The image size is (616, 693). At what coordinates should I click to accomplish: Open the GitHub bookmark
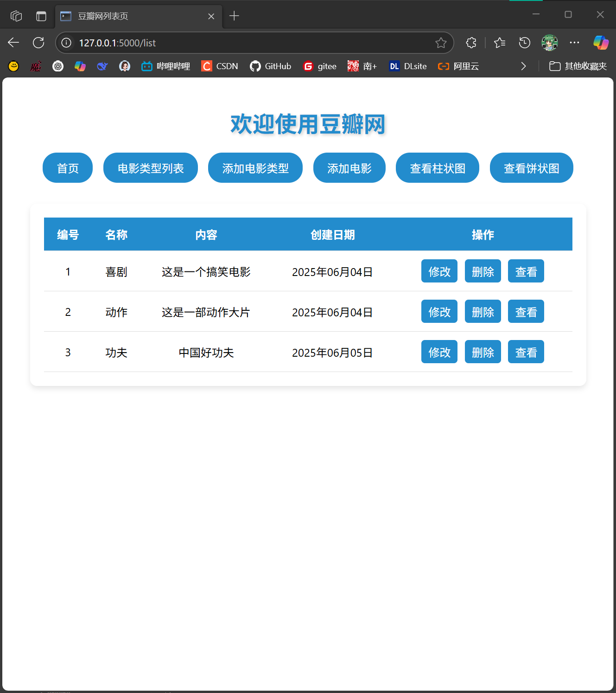(271, 66)
